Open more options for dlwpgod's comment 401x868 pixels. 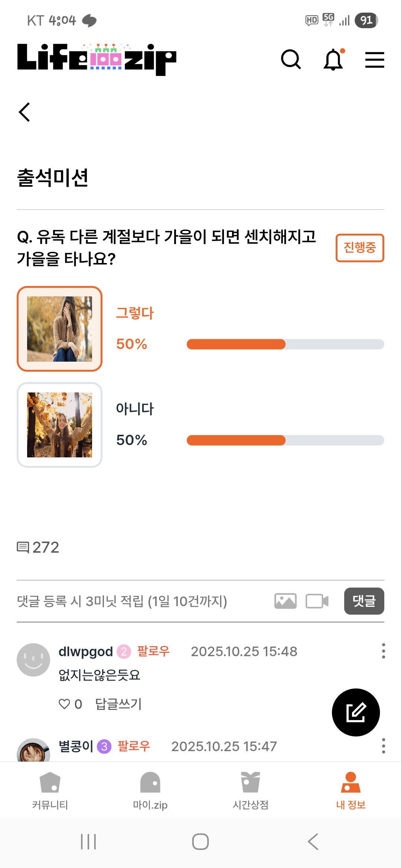coord(383,651)
